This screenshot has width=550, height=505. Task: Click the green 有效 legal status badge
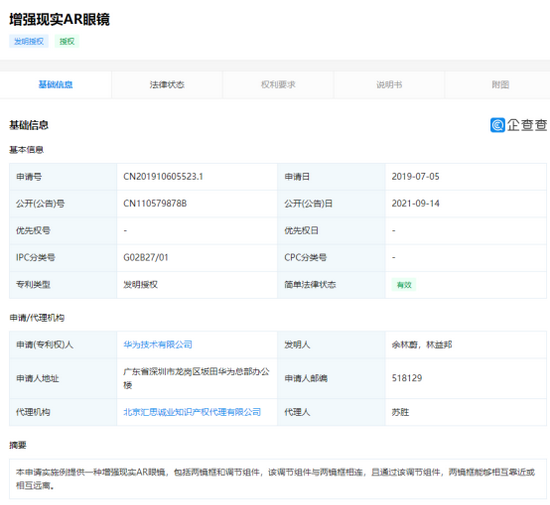click(x=404, y=285)
